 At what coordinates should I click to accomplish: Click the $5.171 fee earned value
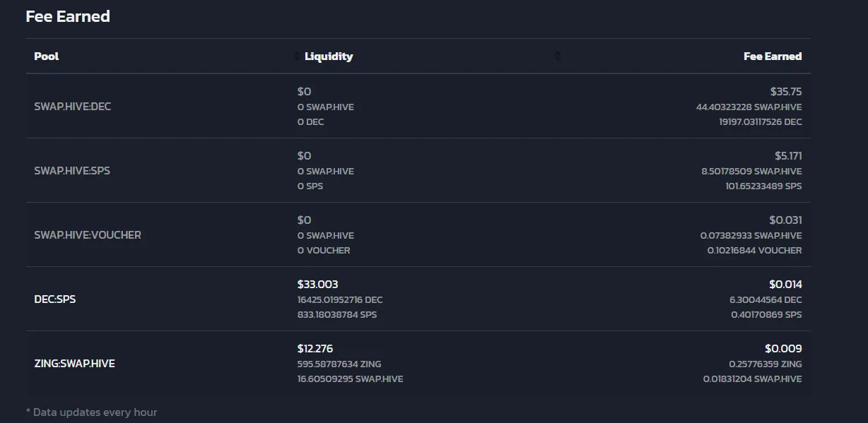point(788,155)
